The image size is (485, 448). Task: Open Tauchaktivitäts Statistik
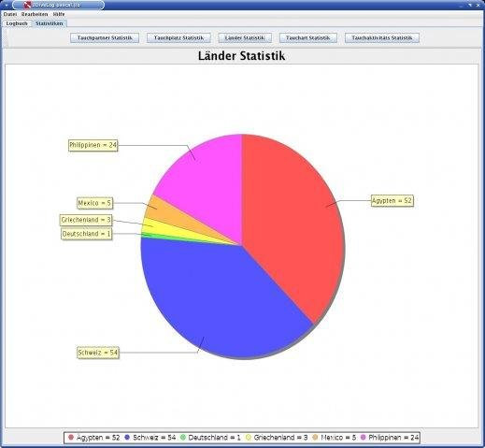pyautogui.click(x=382, y=38)
